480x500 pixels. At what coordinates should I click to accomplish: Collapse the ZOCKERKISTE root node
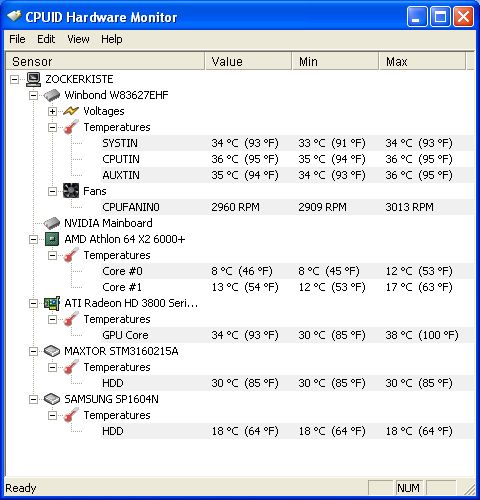14,79
